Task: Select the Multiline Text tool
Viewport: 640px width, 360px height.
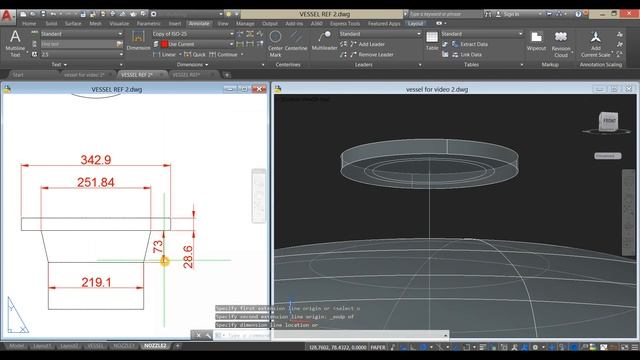Action: click(15, 43)
